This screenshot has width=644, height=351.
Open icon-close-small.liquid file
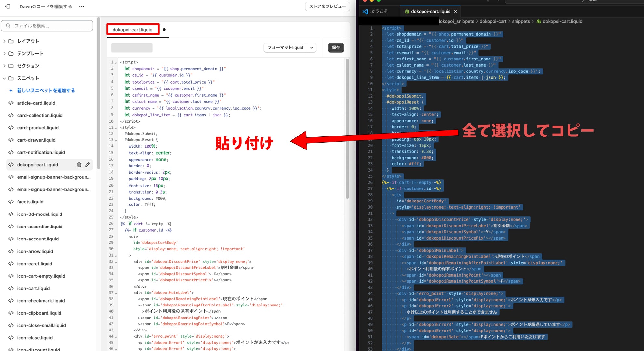41,325
